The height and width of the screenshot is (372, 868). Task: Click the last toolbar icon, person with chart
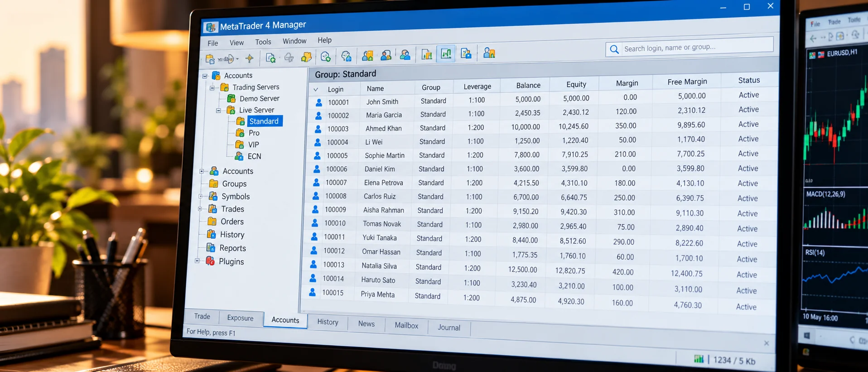coord(489,53)
